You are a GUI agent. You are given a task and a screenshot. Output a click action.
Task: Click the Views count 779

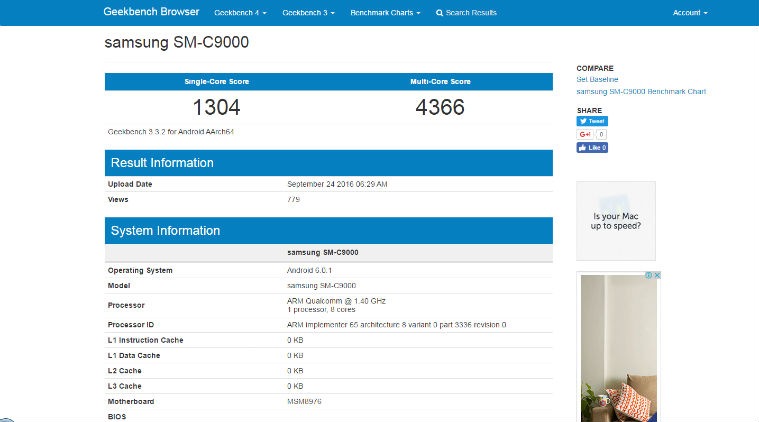[293, 199]
